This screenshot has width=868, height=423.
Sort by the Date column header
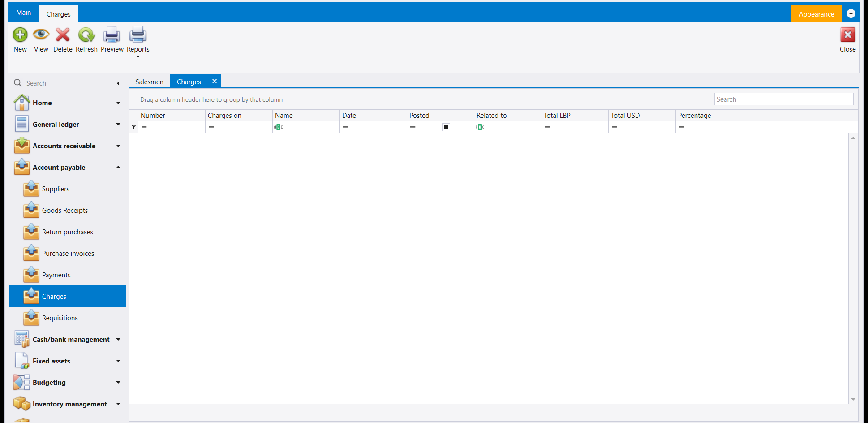tap(373, 115)
